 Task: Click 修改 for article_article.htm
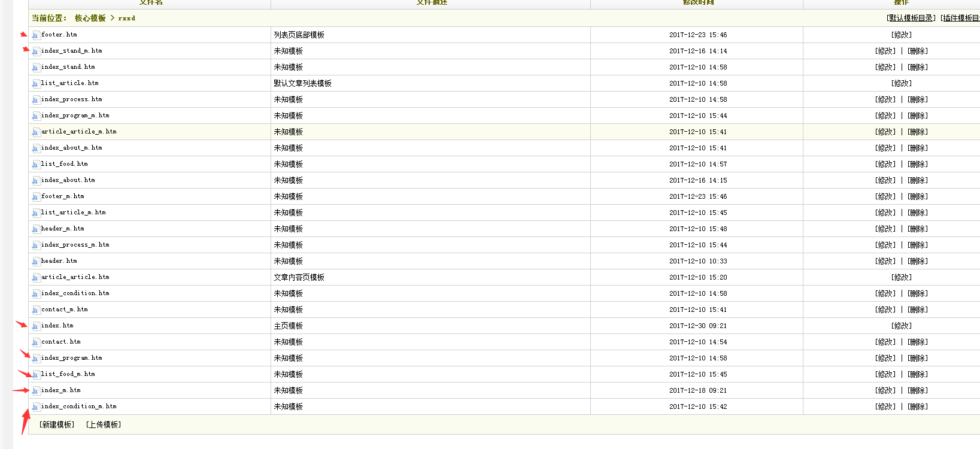[902, 278]
